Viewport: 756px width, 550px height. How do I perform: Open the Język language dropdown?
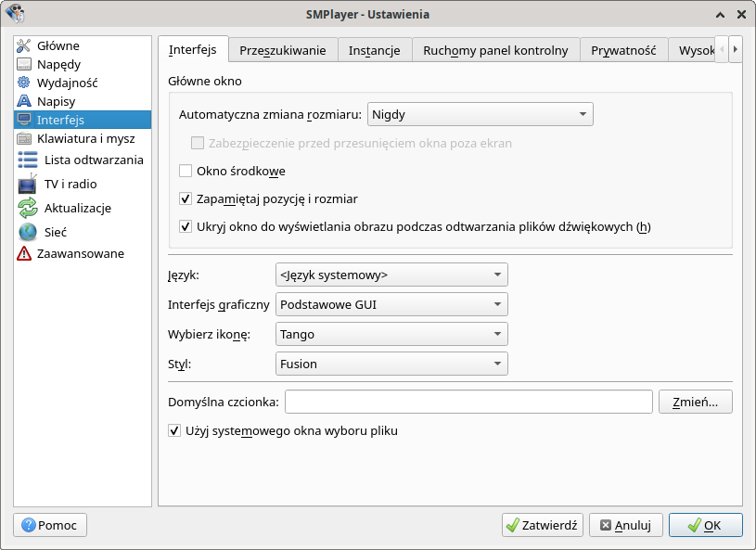tap(391, 275)
